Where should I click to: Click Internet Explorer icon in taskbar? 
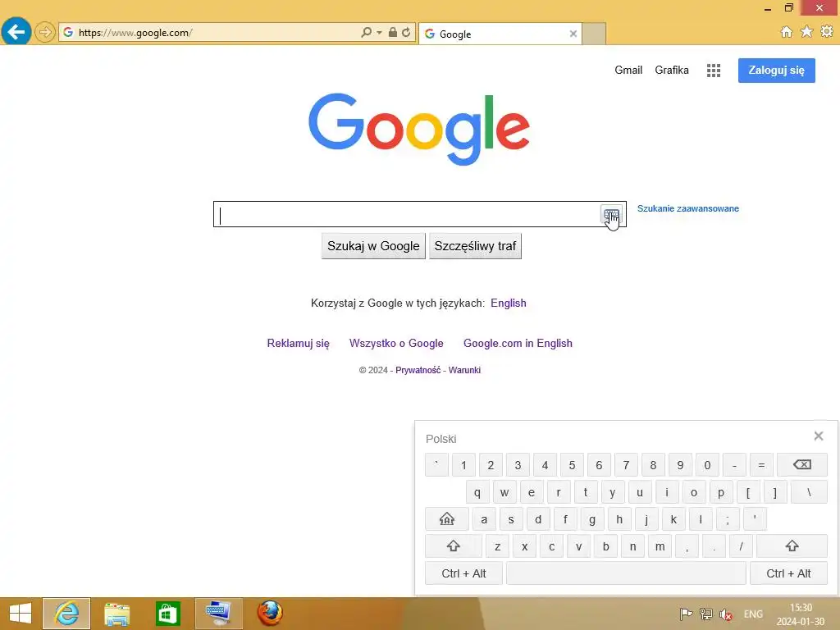coord(66,614)
